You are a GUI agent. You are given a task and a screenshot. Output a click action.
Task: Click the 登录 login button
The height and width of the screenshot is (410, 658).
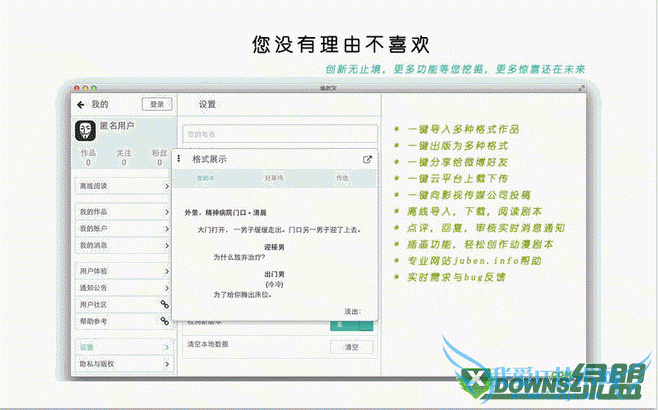click(x=157, y=104)
